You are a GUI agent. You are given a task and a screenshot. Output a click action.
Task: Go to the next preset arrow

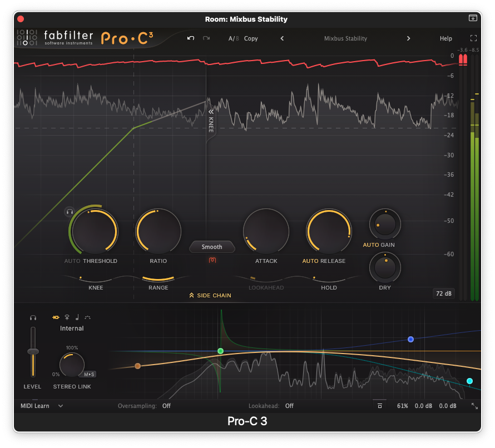click(408, 38)
